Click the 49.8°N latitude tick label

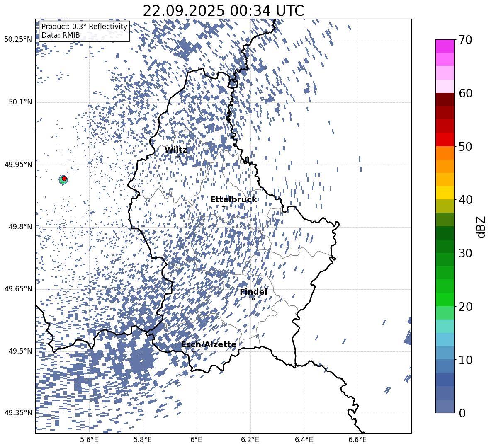click(20, 227)
